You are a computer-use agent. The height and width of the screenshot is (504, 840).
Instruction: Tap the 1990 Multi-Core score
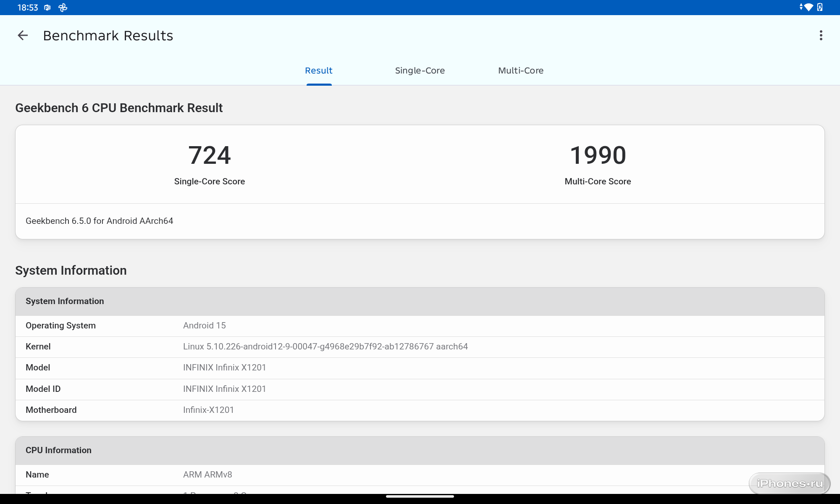598,155
